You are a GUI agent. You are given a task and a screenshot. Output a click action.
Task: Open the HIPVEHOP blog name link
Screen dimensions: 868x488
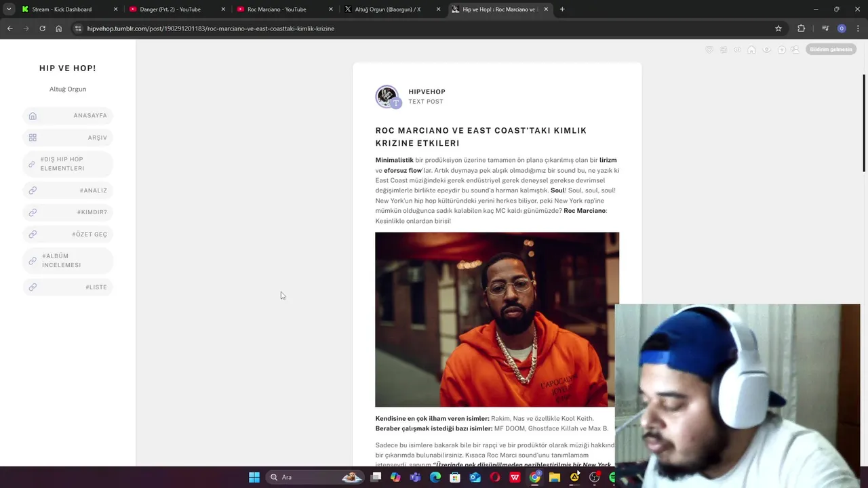(427, 91)
